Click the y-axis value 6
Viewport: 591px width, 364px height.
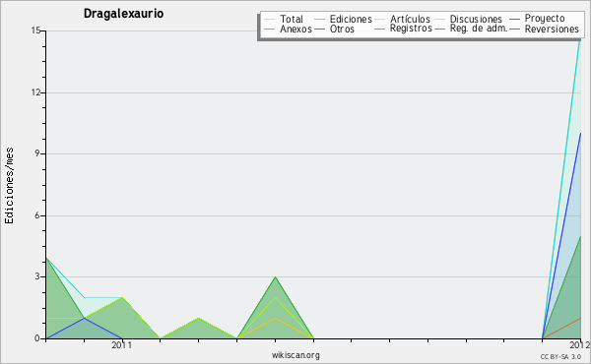pyautogui.click(x=37, y=215)
